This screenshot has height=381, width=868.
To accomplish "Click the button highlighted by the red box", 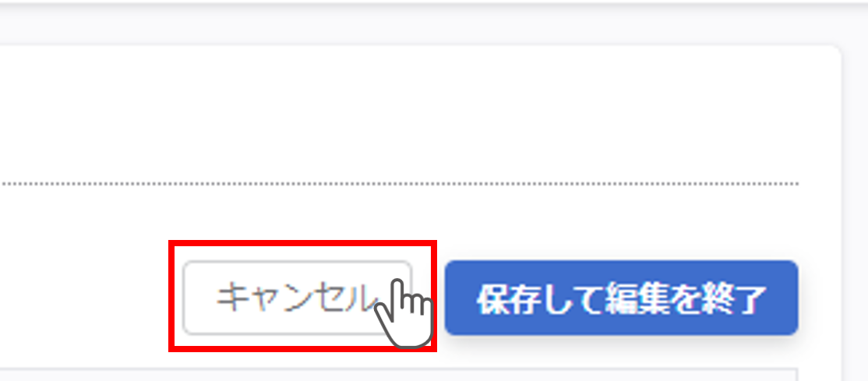I will point(298,298).
